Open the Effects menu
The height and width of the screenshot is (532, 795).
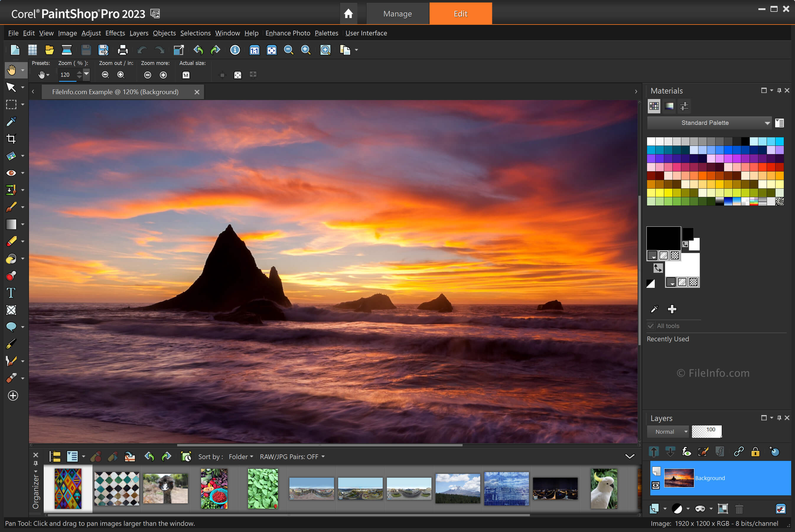pos(114,33)
